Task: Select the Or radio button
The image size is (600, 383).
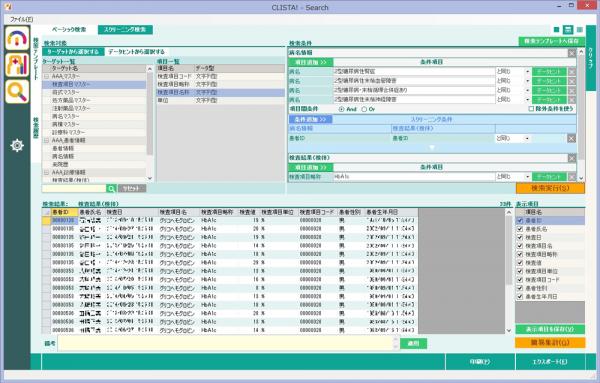Action: click(x=364, y=109)
